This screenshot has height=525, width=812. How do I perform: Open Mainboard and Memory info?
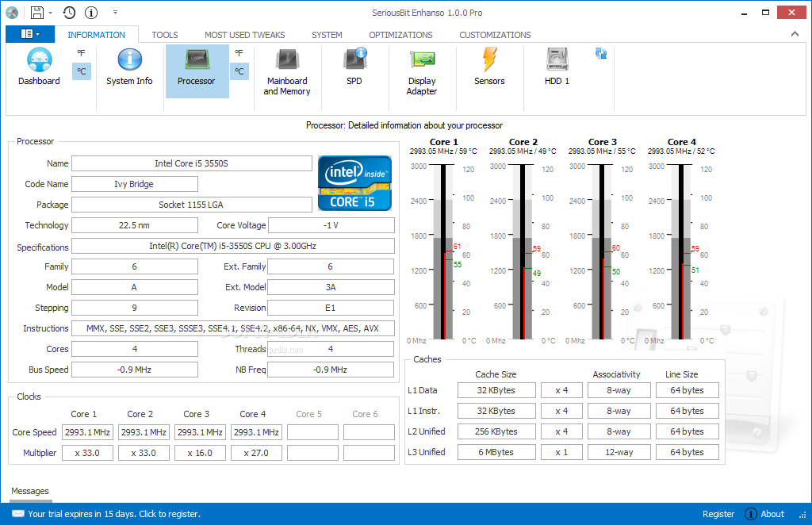click(x=287, y=72)
